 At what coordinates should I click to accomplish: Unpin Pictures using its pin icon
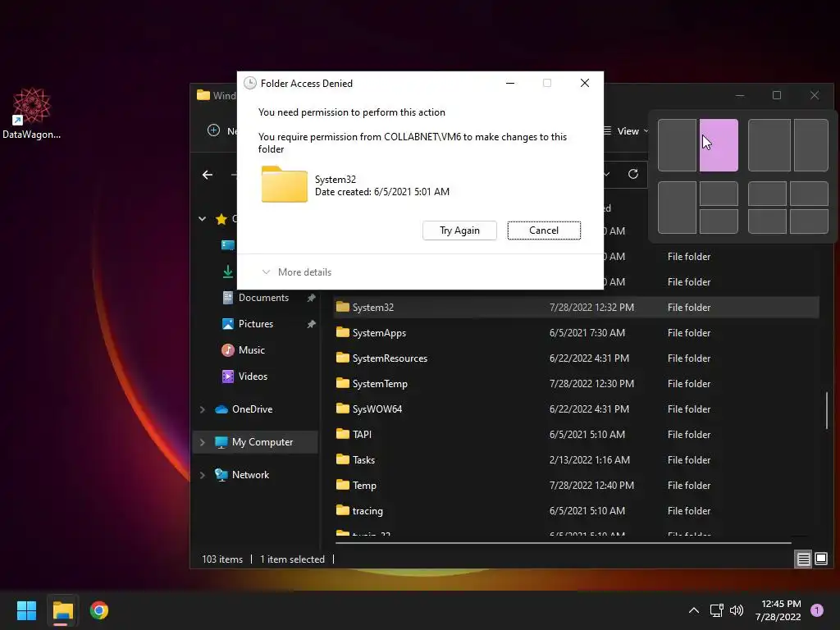(311, 324)
